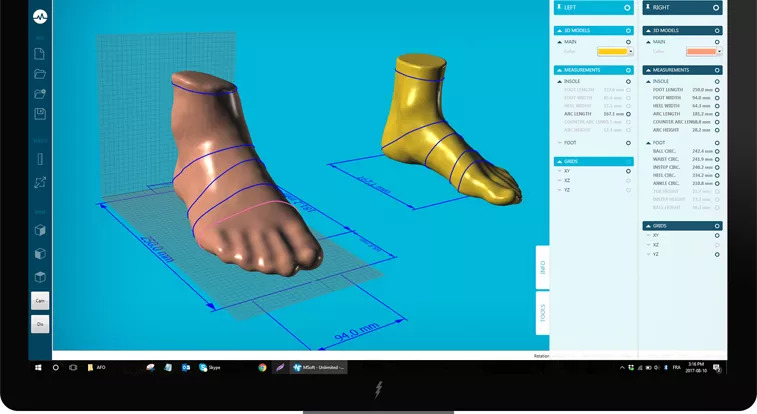Collapse left INSOLE group
757x414 pixels.
[560, 82]
